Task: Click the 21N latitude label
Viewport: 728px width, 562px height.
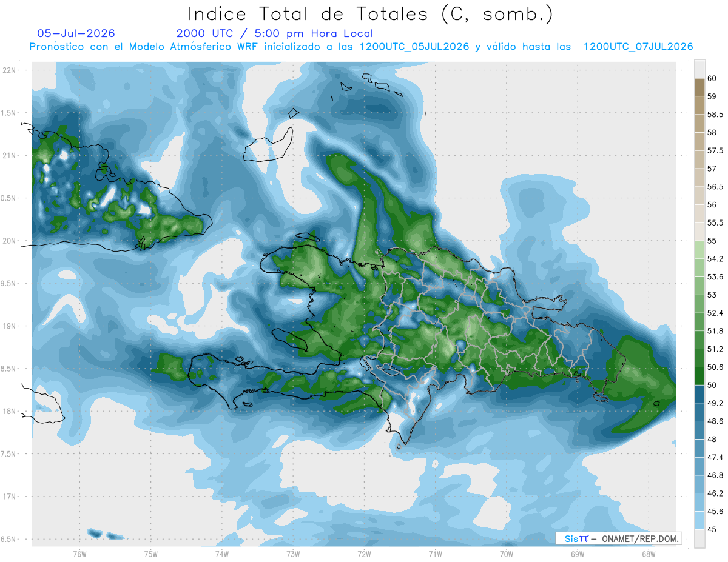Action: click(x=10, y=155)
